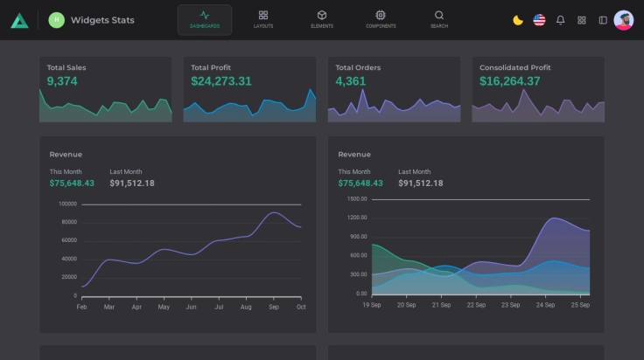Click the Consolidated Profit value $16,264.37
644x360 pixels.
click(x=509, y=81)
